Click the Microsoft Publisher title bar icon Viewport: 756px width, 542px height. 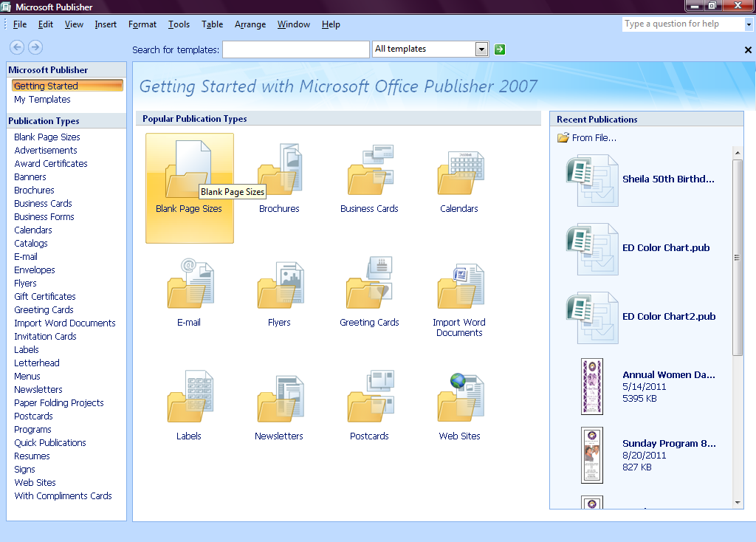click(6, 7)
